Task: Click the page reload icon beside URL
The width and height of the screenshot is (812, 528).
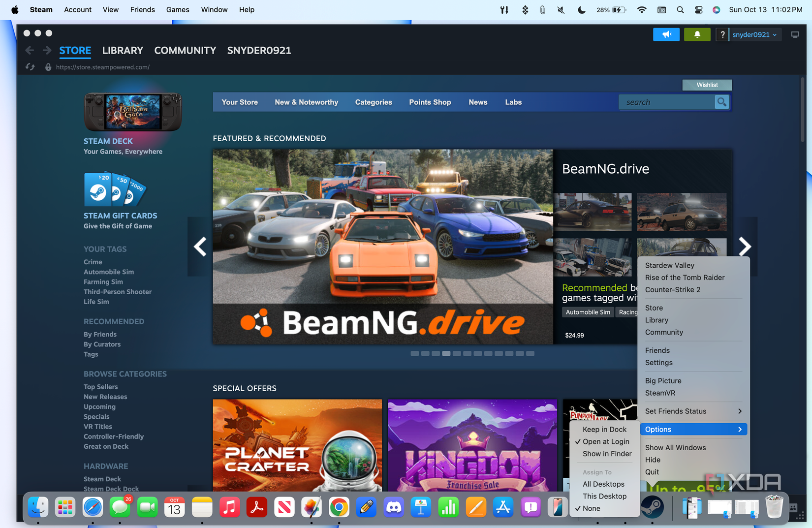Action: 31,67
